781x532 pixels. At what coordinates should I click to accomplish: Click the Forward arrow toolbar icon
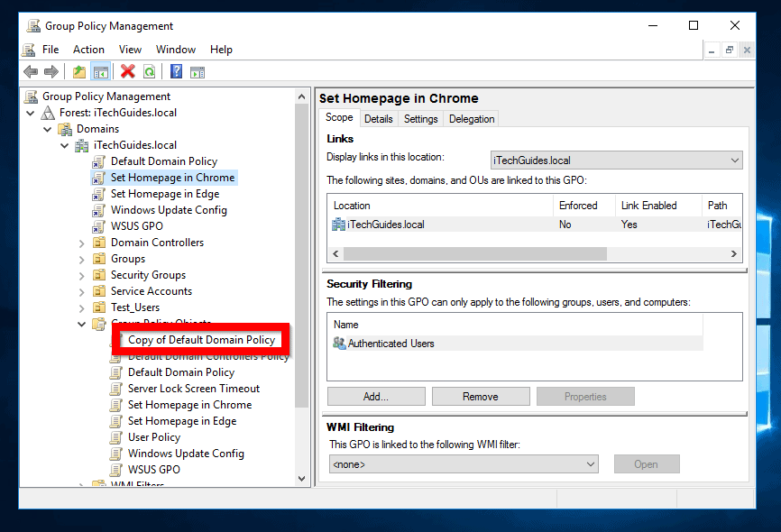(51, 72)
